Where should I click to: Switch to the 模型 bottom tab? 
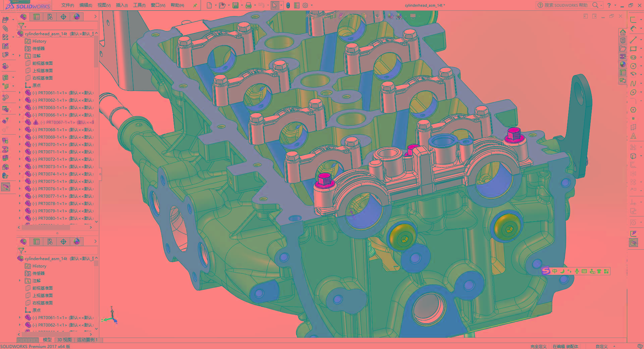coord(47,340)
